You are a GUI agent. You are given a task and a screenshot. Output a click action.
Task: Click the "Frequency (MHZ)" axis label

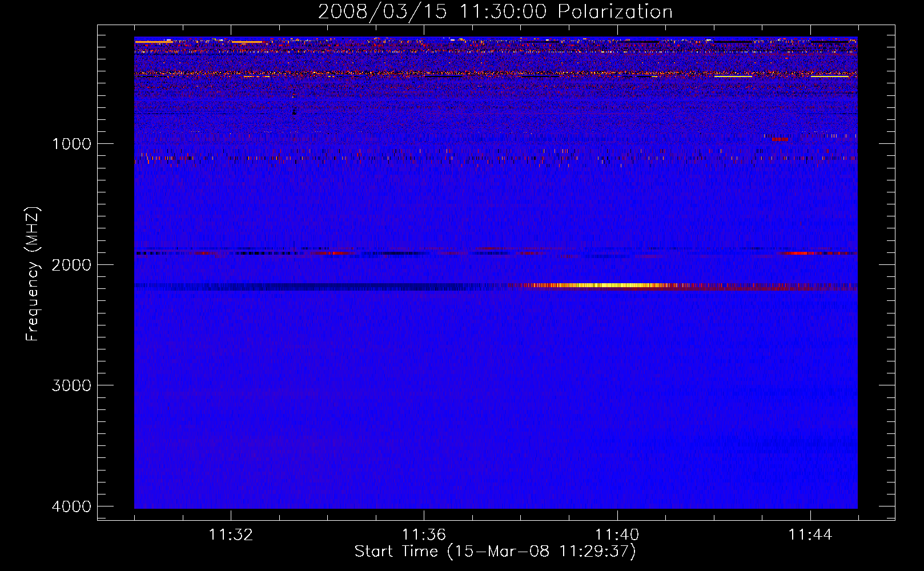[x=33, y=274]
